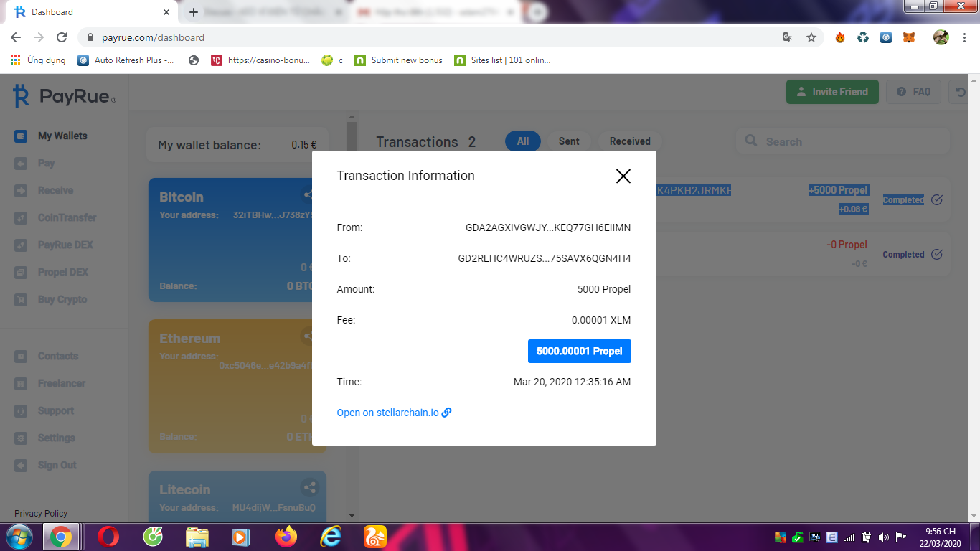The width and height of the screenshot is (980, 551).
Task: Click the From address GDA2AGXIVGWJY...KEQ77GH6EIIMN
Action: point(548,228)
